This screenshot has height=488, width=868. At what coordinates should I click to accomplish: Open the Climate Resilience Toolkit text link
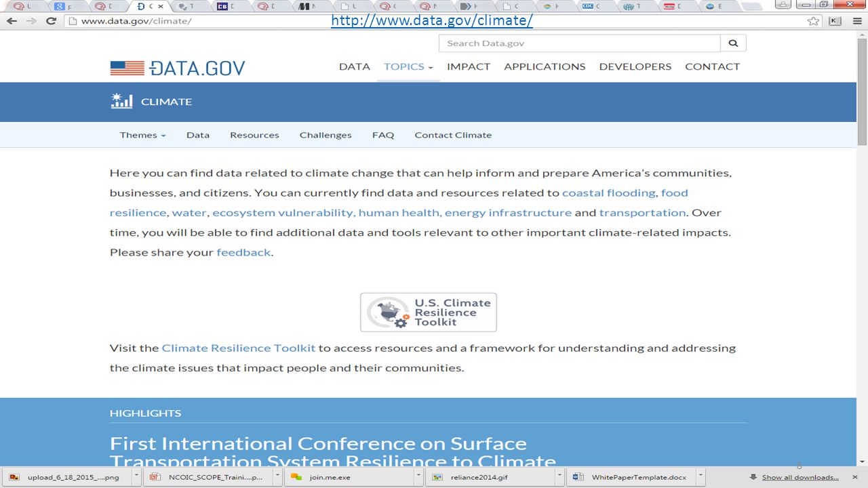[239, 348]
